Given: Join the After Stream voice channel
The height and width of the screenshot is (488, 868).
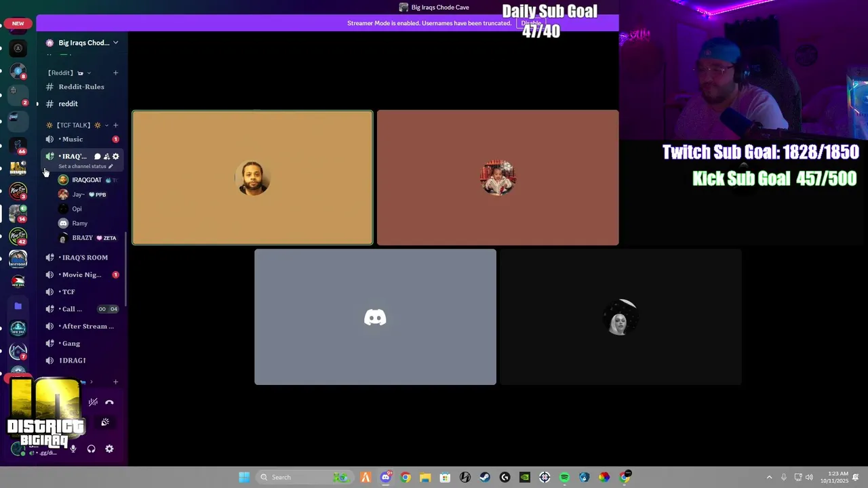Looking at the screenshot, I should point(81,326).
